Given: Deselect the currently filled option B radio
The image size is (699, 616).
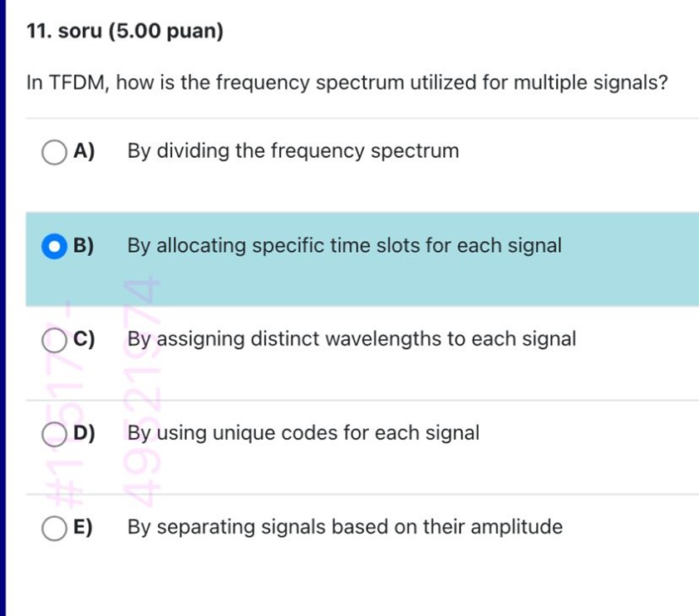Looking at the screenshot, I should (54, 246).
